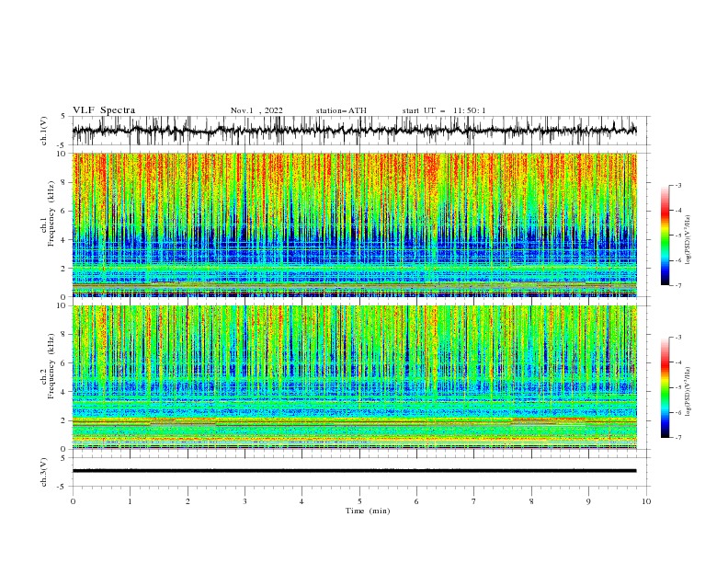Click time axis tick label "10"
Screen dimensions: 728x563
(x=646, y=501)
